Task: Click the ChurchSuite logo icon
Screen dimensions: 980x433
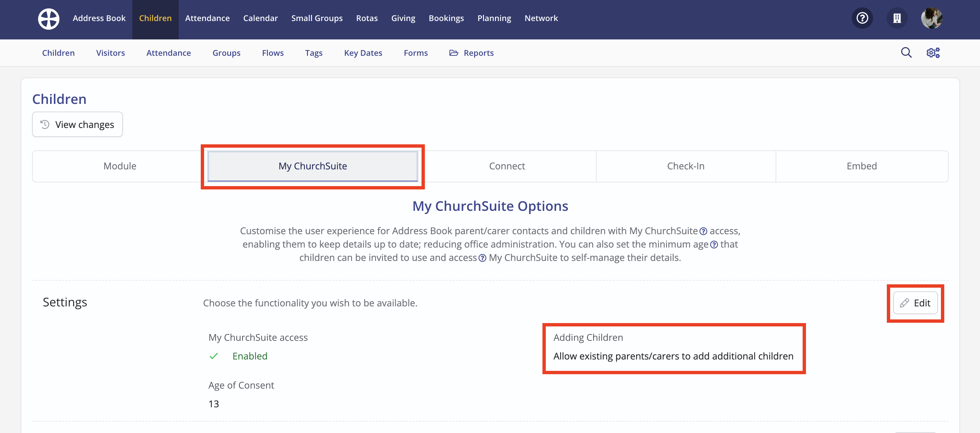Action: click(x=49, y=18)
